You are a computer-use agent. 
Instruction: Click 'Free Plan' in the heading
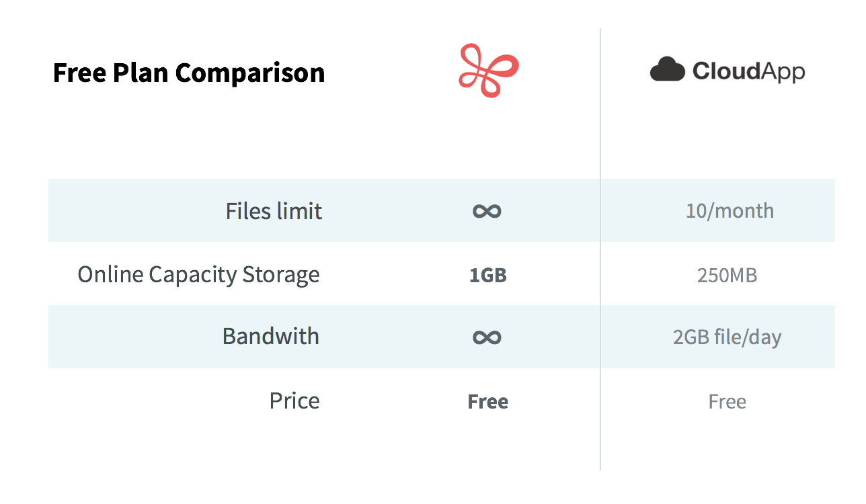click(x=112, y=72)
